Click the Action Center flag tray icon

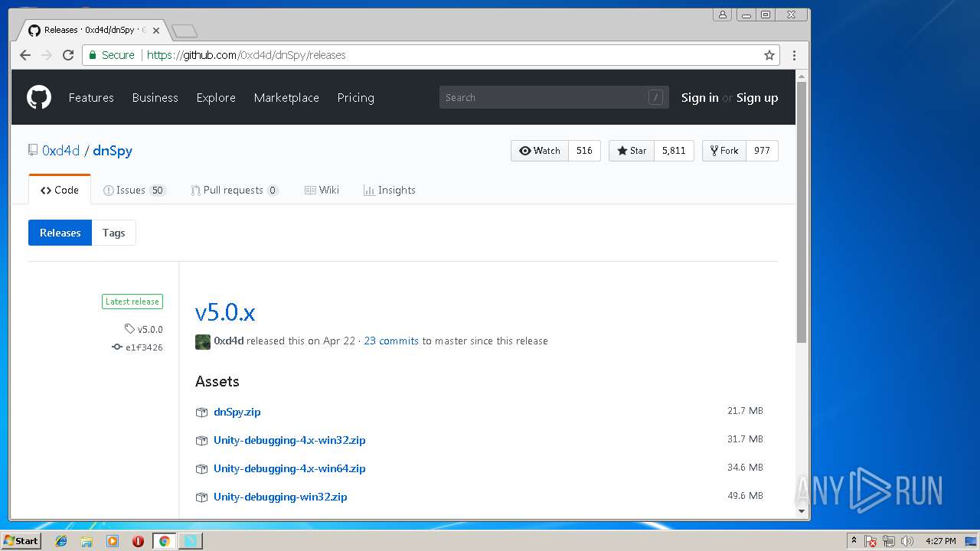coord(871,541)
